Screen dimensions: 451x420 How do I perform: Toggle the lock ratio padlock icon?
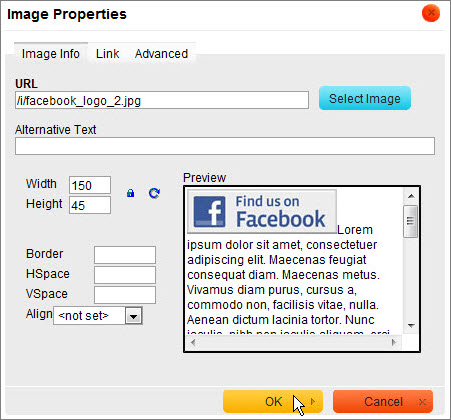click(x=130, y=193)
